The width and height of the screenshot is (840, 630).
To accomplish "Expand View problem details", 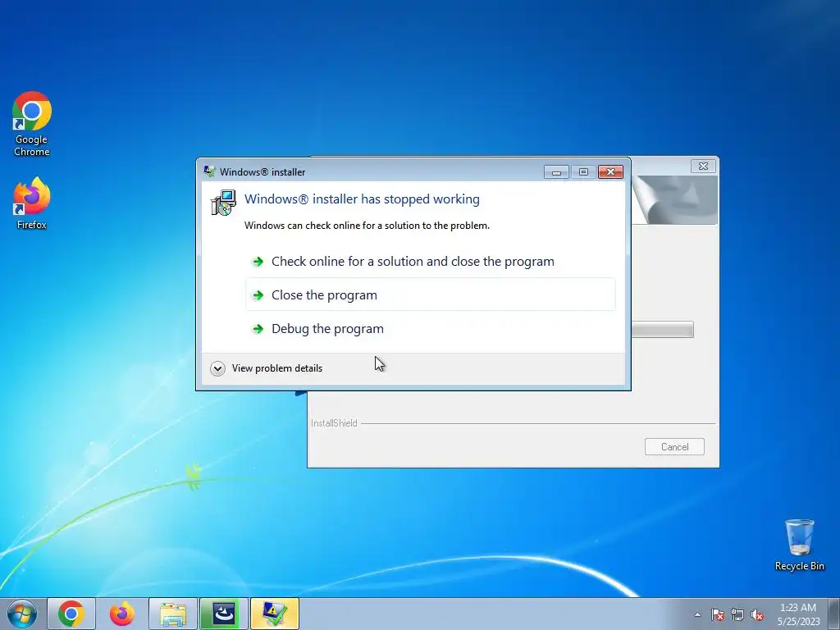I will pyautogui.click(x=267, y=368).
